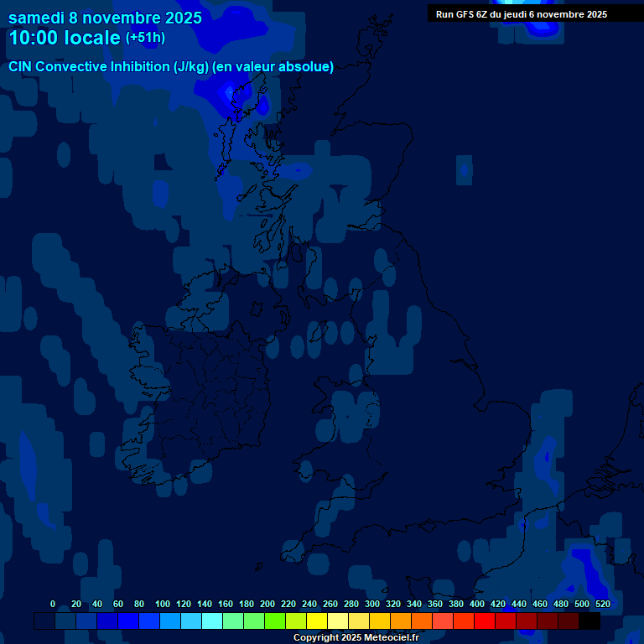This screenshot has height=644, width=644.
Task: Click the first darkest navy legend swatch
Action: (x=44, y=621)
